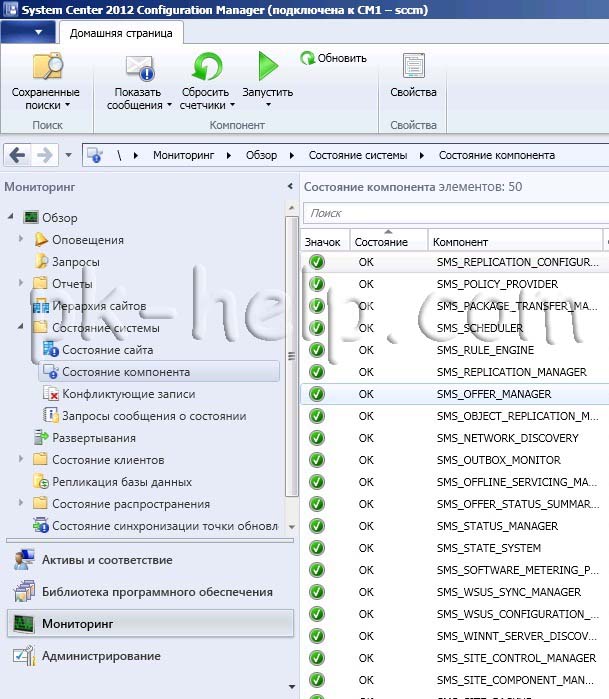This screenshot has height=699, width=609.
Task: Expand the Состояние клиентов tree node
Action: point(21,459)
